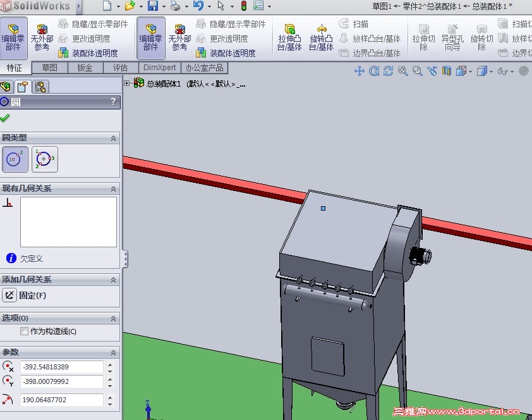Click the existing relations list box
Image resolution: width=532 pixels, height=420 pixels.
coord(68,222)
